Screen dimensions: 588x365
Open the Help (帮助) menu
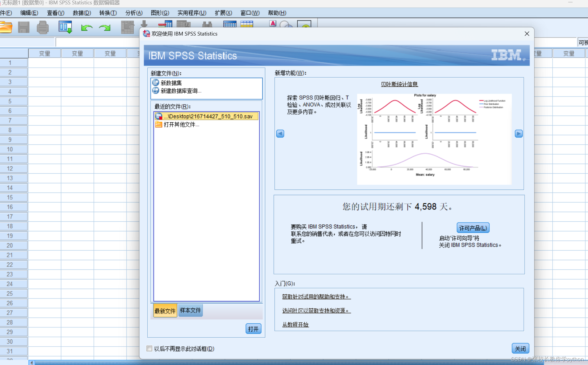[277, 13]
